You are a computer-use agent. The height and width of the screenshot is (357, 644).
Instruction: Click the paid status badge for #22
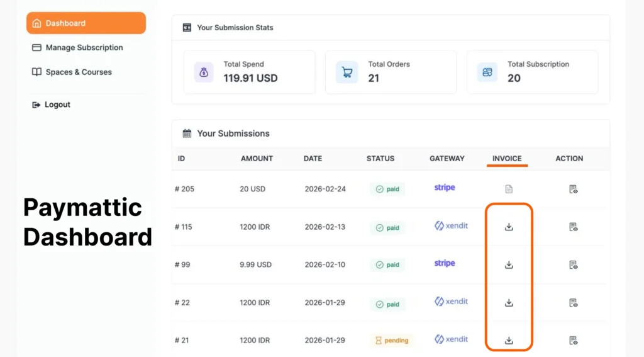coord(387,304)
